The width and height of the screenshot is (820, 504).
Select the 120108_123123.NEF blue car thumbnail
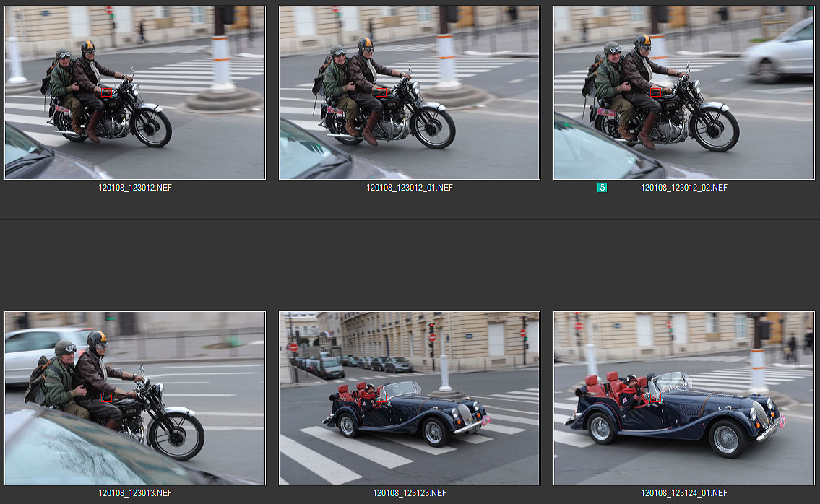[x=410, y=398]
